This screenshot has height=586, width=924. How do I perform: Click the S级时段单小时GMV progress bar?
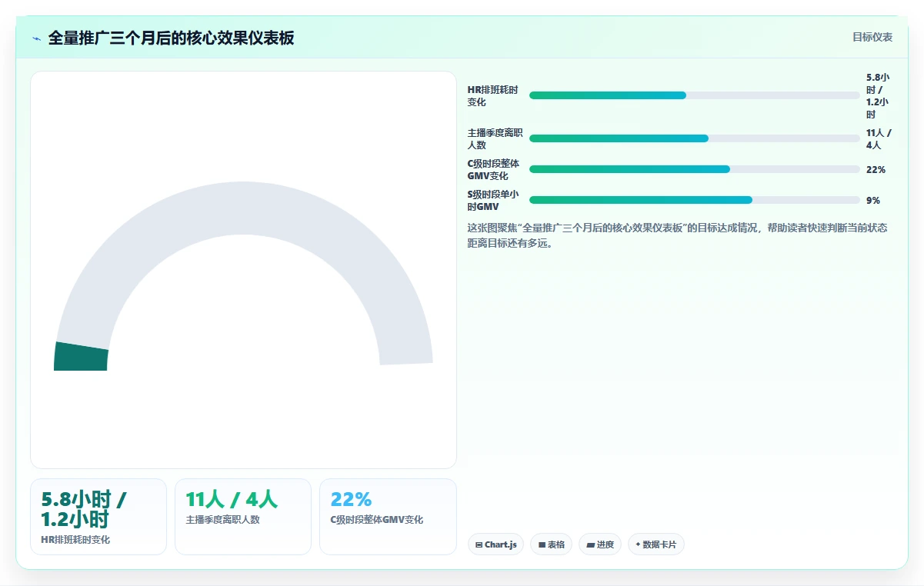coord(694,200)
